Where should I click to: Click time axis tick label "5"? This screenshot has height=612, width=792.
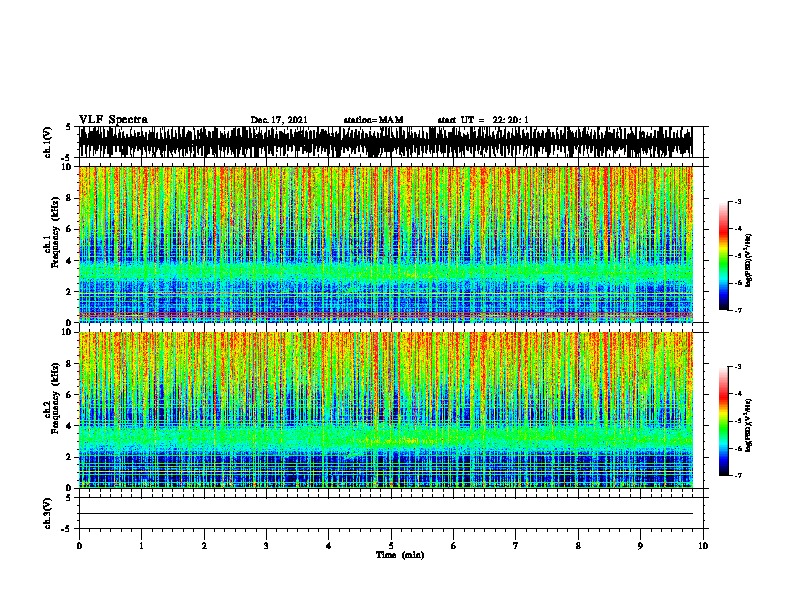(391, 545)
